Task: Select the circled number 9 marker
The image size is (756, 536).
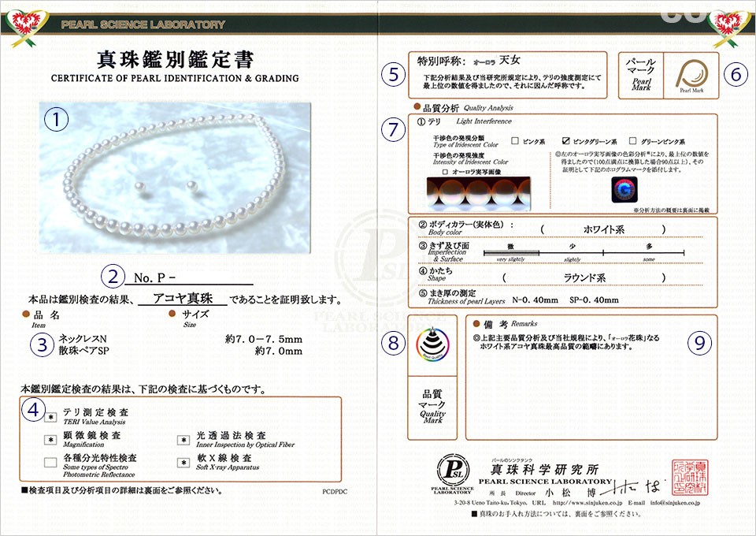Action: (699, 341)
